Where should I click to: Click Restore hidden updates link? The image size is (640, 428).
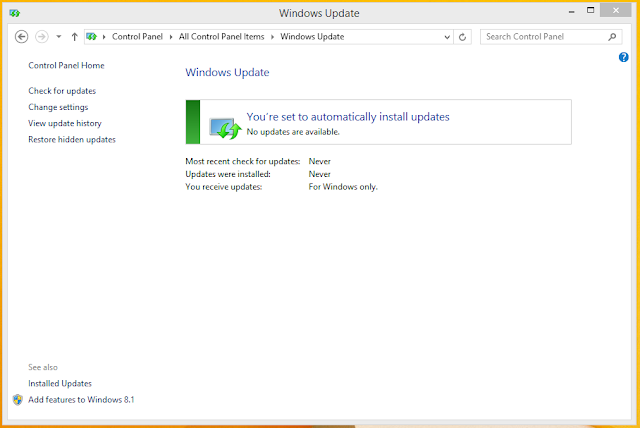pyautogui.click(x=72, y=140)
